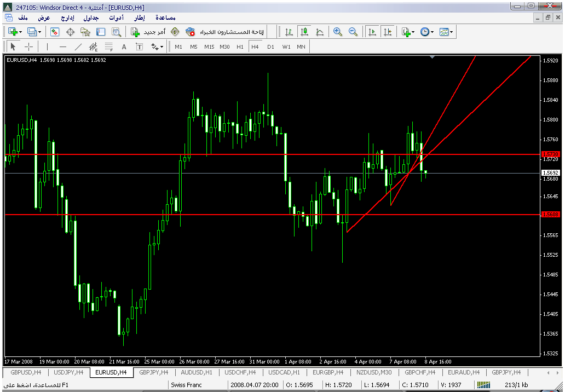The width and height of the screenshot is (565, 392).
Task: Click the connection status bars icon
Action: pos(483,385)
